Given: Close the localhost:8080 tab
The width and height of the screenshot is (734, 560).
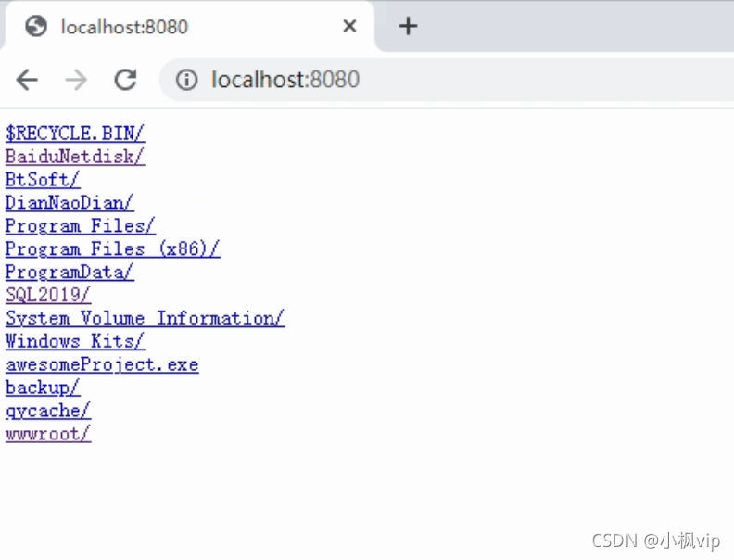Looking at the screenshot, I should 349,26.
